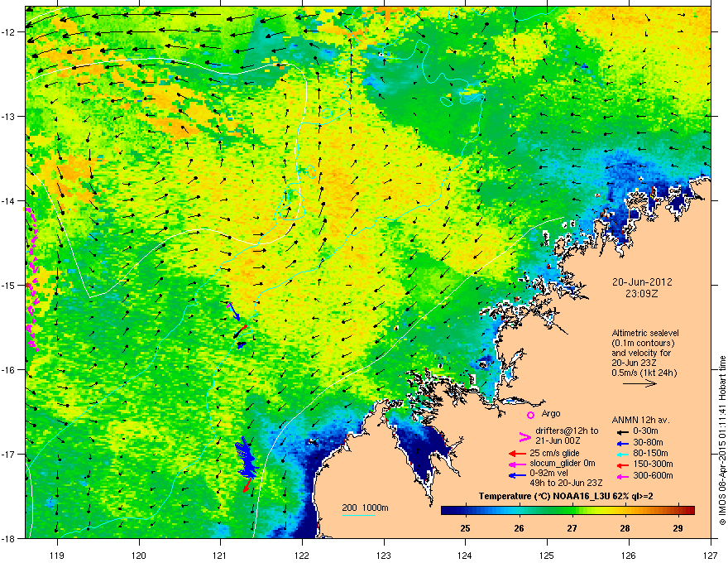Click the 300-600m depth label
Image resolution: width=728 pixels, height=563 pixels.
[x=653, y=476]
